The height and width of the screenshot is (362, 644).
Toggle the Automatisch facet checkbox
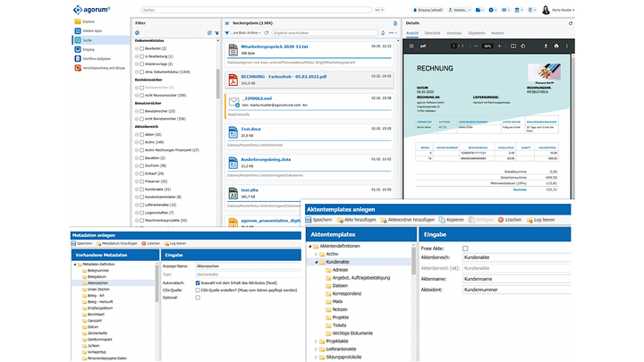coord(199,281)
